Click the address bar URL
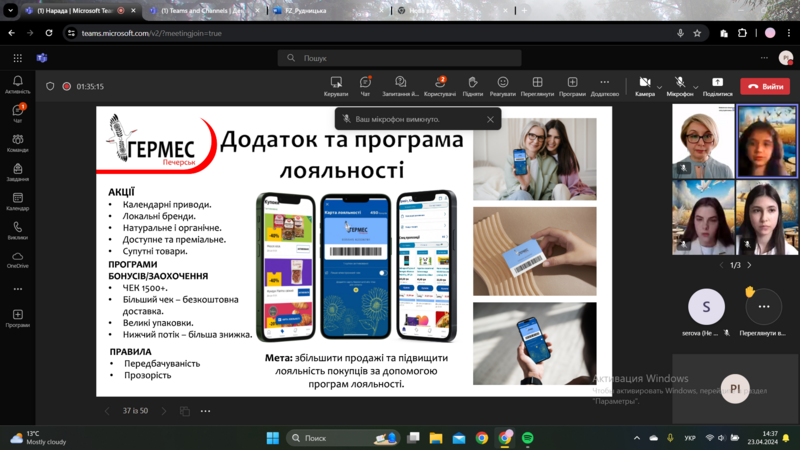Viewport: 800px width, 450px height. click(x=152, y=33)
